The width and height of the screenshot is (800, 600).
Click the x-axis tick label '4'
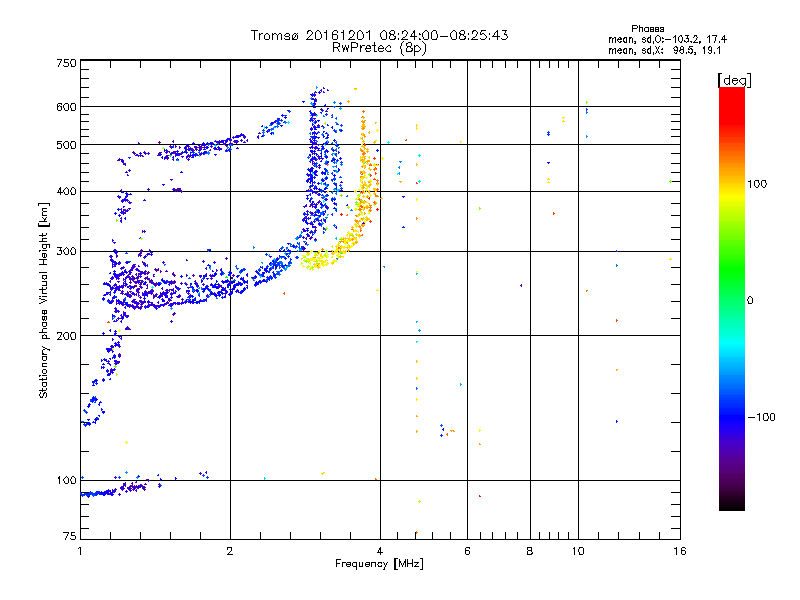tap(380, 551)
